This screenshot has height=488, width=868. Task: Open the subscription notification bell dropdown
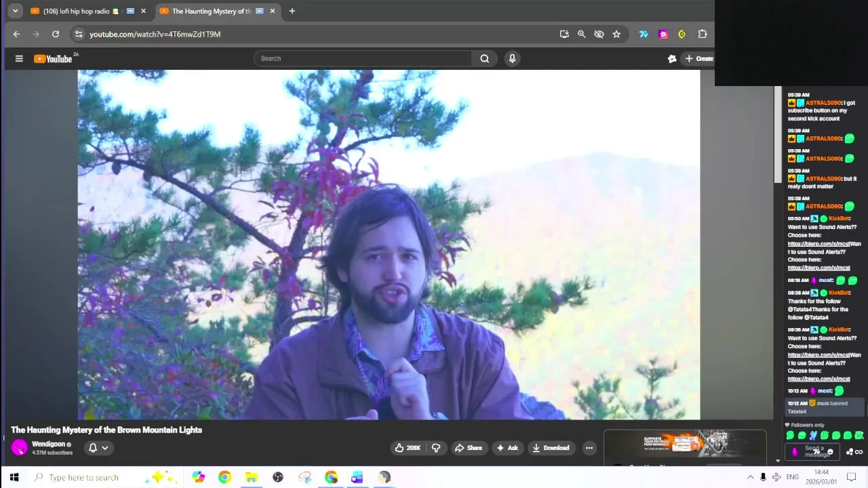98,448
